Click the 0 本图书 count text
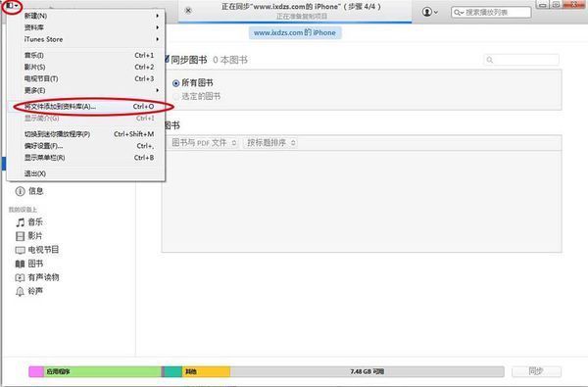The image size is (588, 387). coord(230,60)
